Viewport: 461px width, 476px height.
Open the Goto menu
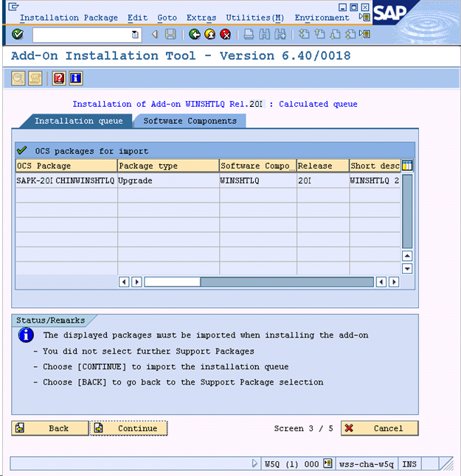[x=167, y=18]
